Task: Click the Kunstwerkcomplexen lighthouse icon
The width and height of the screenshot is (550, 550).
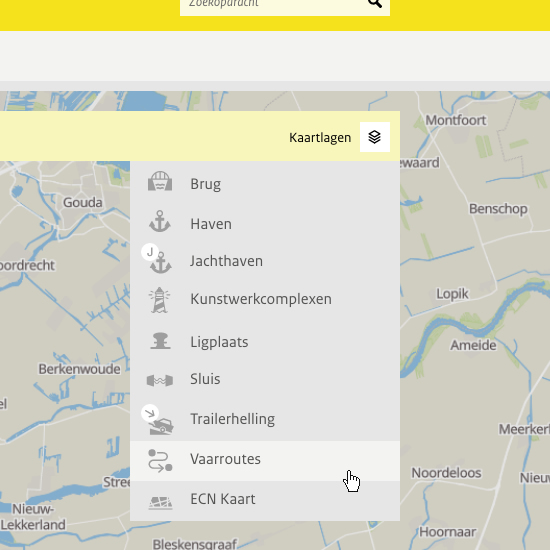Action: click(160, 300)
